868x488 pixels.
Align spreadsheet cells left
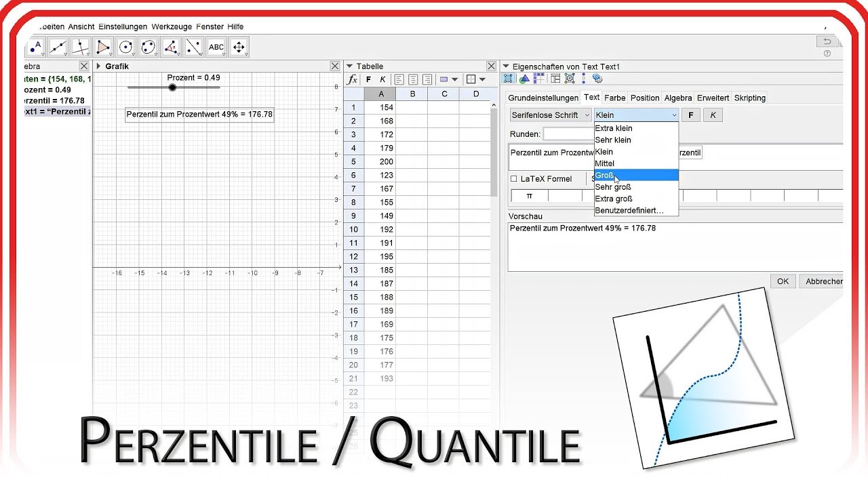pyautogui.click(x=399, y=79)
